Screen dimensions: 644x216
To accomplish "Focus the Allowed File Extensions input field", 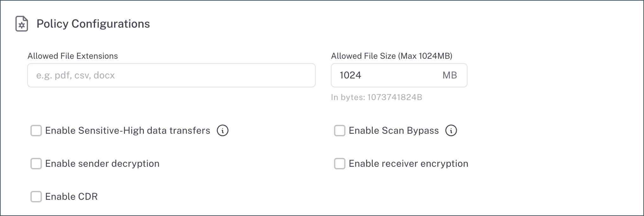I will pyautogui.click(x=171, y=75).
